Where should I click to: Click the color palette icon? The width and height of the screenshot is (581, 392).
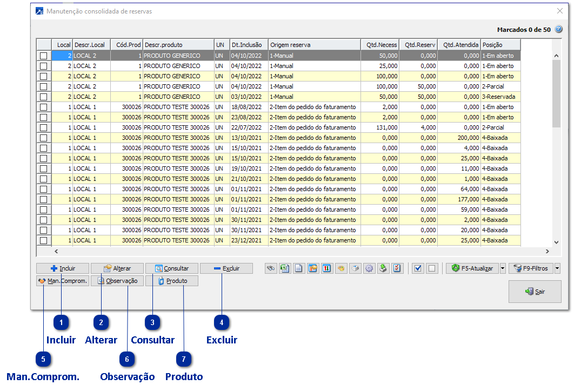click(x=341, y=268)
